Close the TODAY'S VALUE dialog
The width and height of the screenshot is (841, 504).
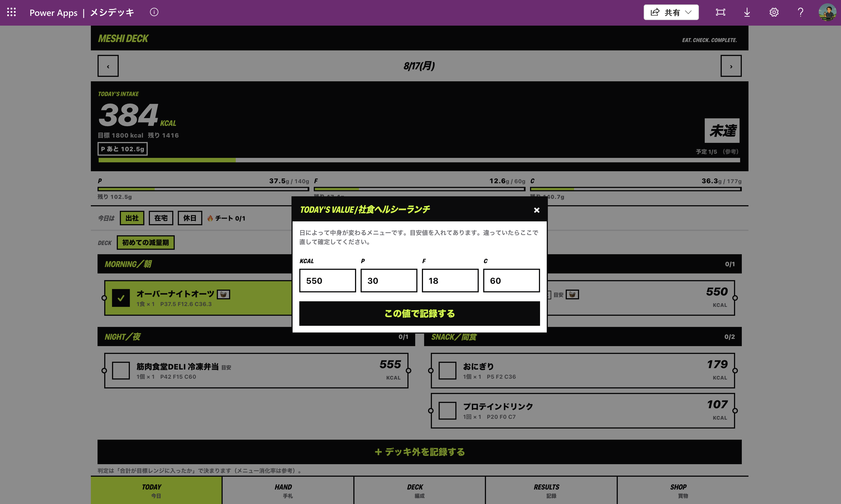pyautogui.click(x=536, y=210)
